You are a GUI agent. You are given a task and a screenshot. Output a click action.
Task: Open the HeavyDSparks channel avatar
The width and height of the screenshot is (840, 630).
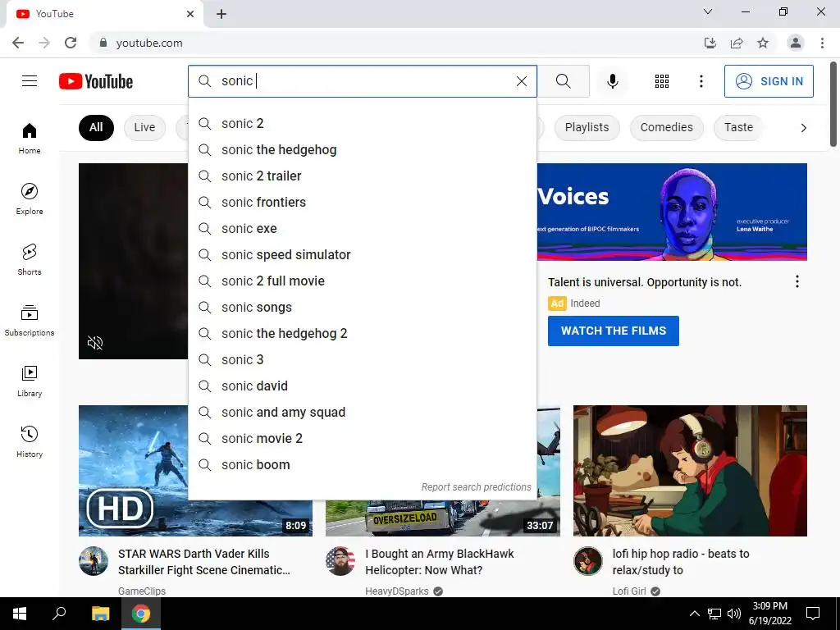[340, 561]
